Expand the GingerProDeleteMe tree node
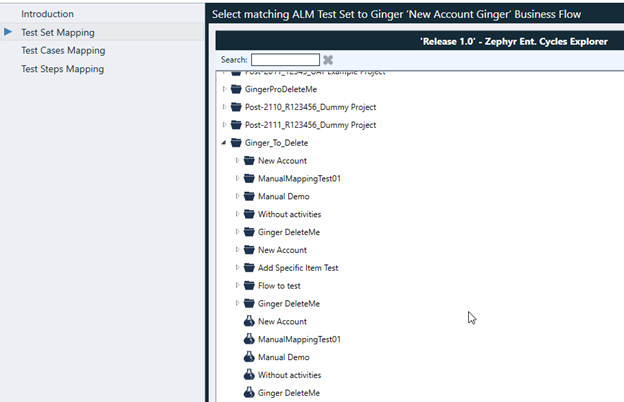624x402 pixels. [224, 89]
